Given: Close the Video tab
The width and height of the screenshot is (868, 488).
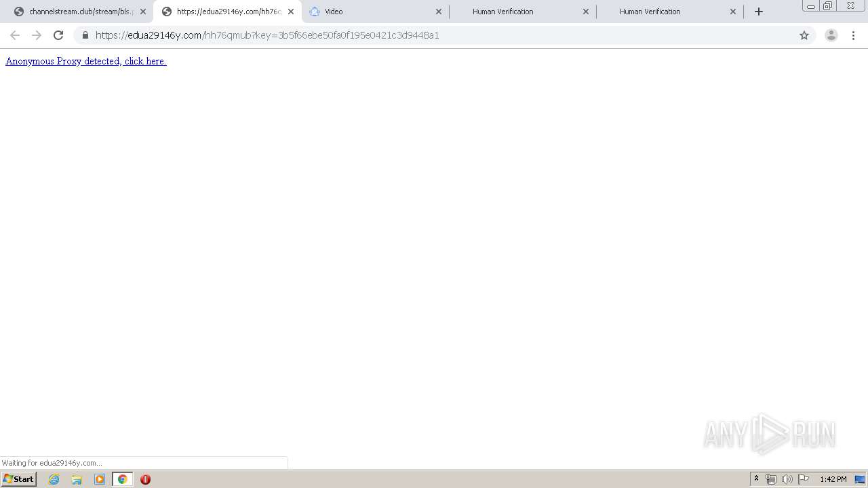Looking at the screenshot, I should pyautogui.click(x=438, y=12).
